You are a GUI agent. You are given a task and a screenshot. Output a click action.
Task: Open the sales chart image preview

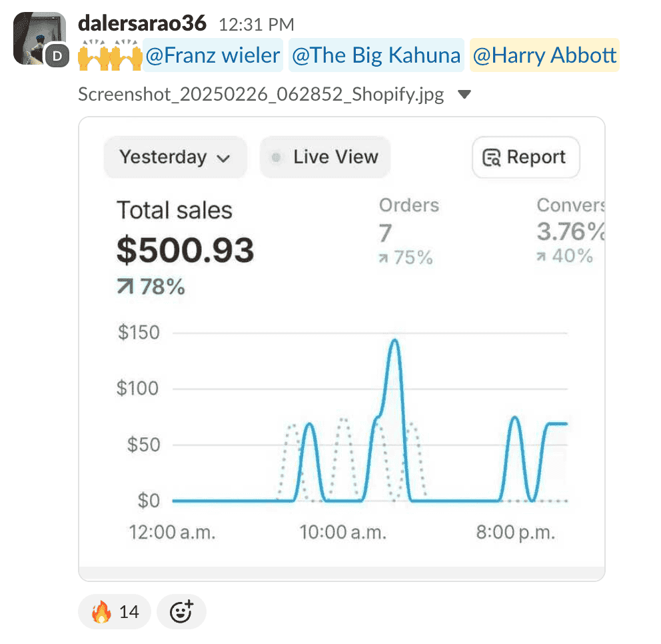(341, 413)
